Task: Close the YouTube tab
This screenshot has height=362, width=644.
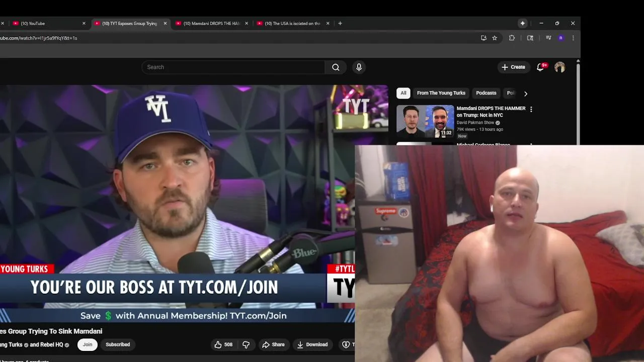Action: (x=84, y=23)
